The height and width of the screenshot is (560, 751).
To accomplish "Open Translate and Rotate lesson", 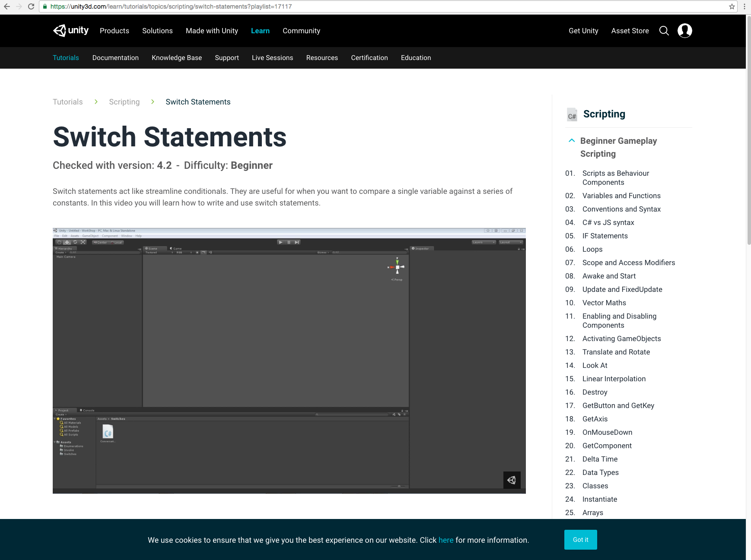I will (616, 352).
